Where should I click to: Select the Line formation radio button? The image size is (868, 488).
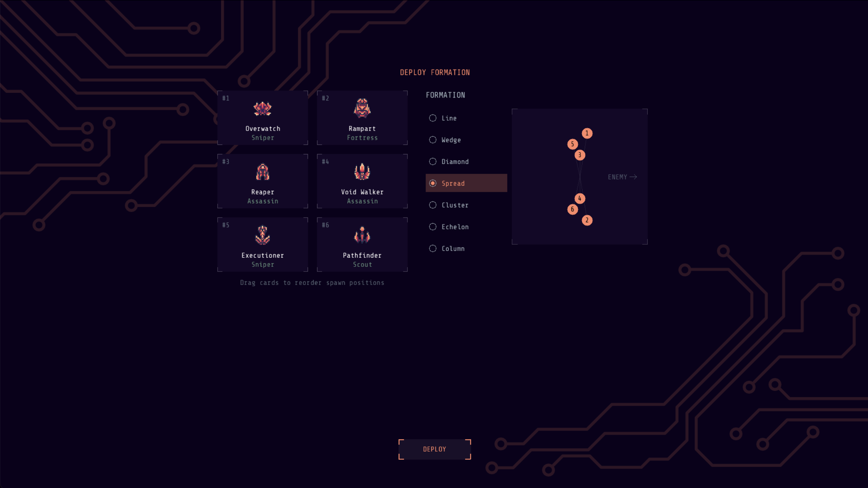pos(433,118)
